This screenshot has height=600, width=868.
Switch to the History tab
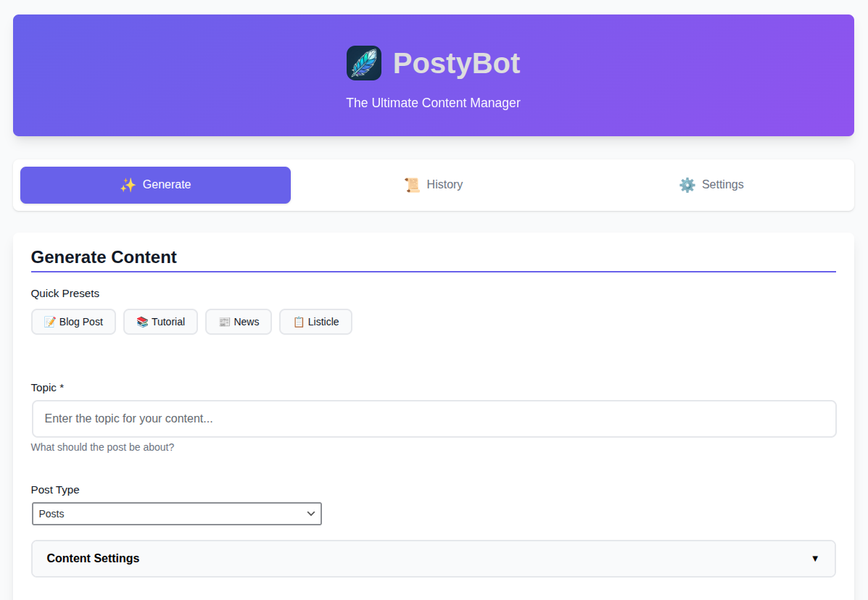pos(434,185)
